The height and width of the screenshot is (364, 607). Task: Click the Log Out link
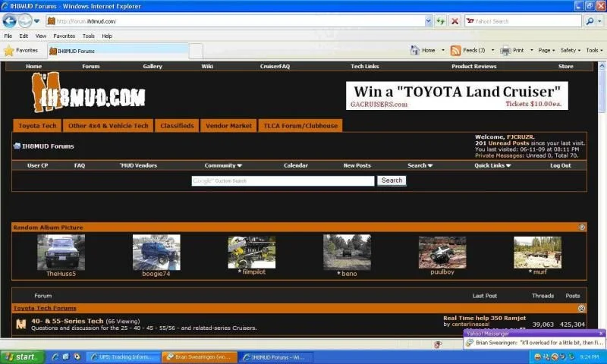tap(560, 165)
